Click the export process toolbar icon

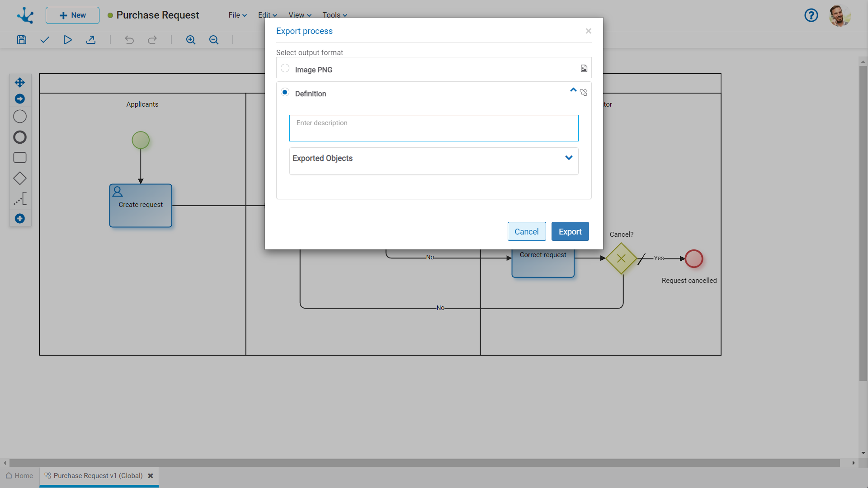[91, 40]
